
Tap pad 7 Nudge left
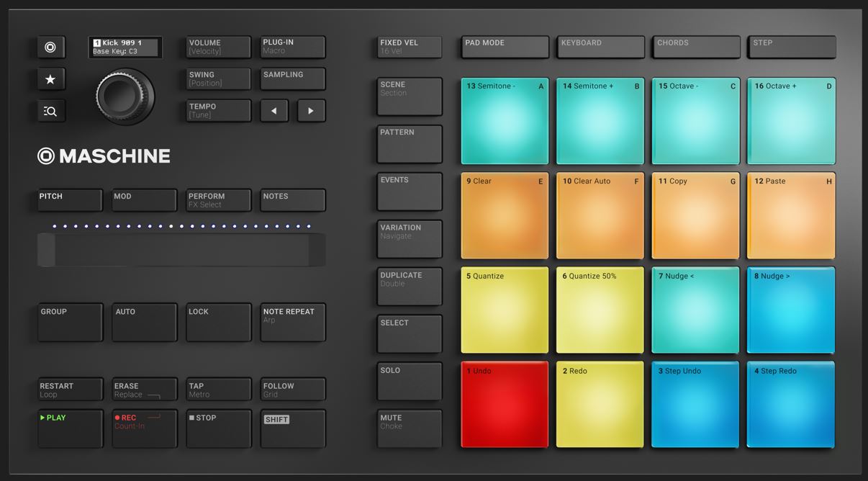pos(697,310)
